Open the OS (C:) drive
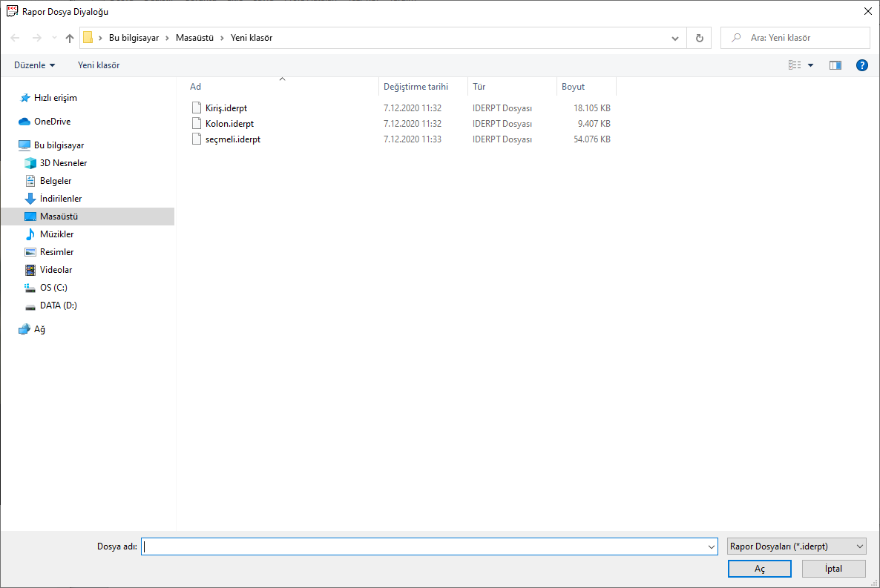This screenshot has height=588, width=880. pyautogui.click(x=53, y=287)
